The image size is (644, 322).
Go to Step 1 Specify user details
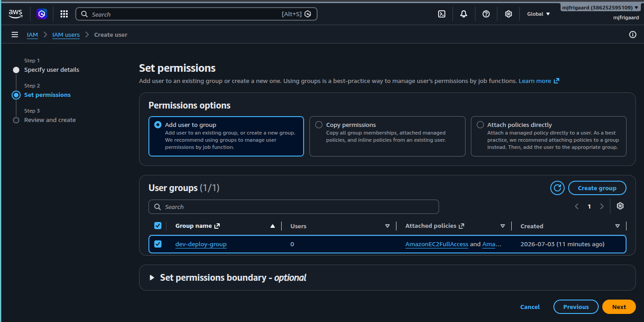(52, 70)
